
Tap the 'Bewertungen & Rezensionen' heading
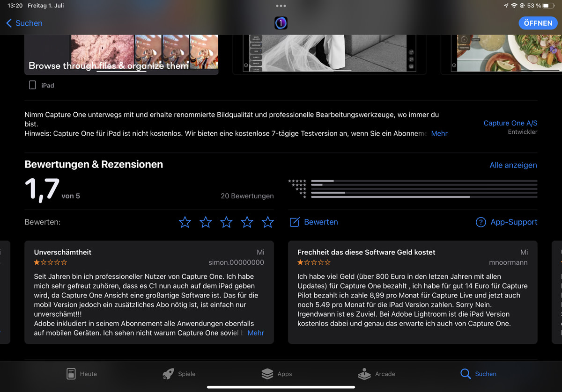(x=94, y=165)
